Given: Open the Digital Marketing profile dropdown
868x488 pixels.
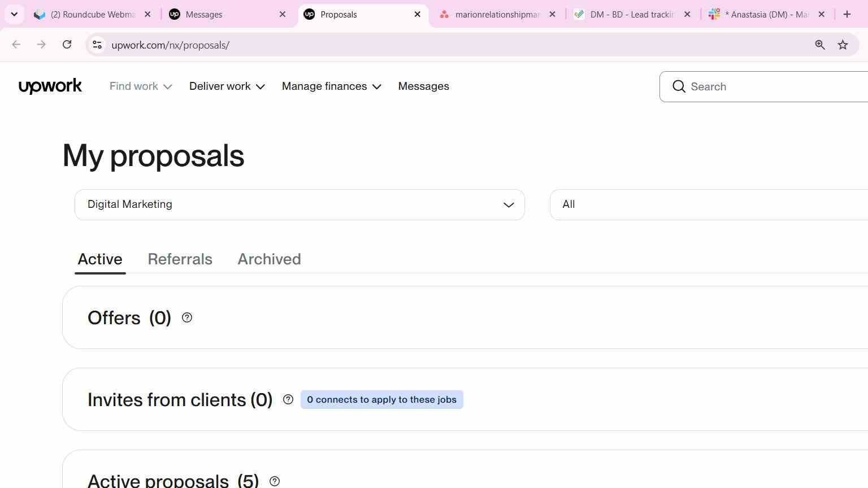Looking at the screenshot, I should coord(300,204).
